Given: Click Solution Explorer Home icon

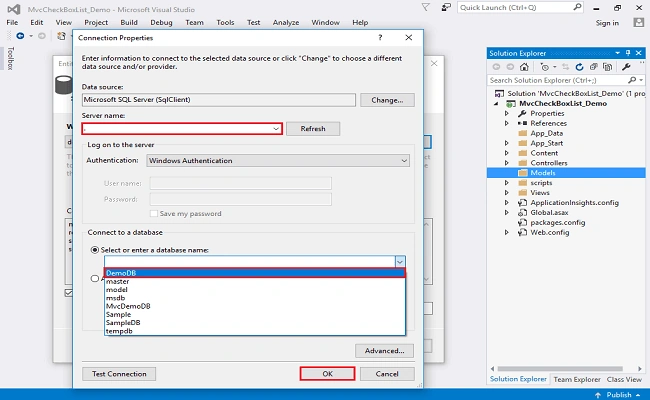Looking at the screenshot, I should point(524,67).
